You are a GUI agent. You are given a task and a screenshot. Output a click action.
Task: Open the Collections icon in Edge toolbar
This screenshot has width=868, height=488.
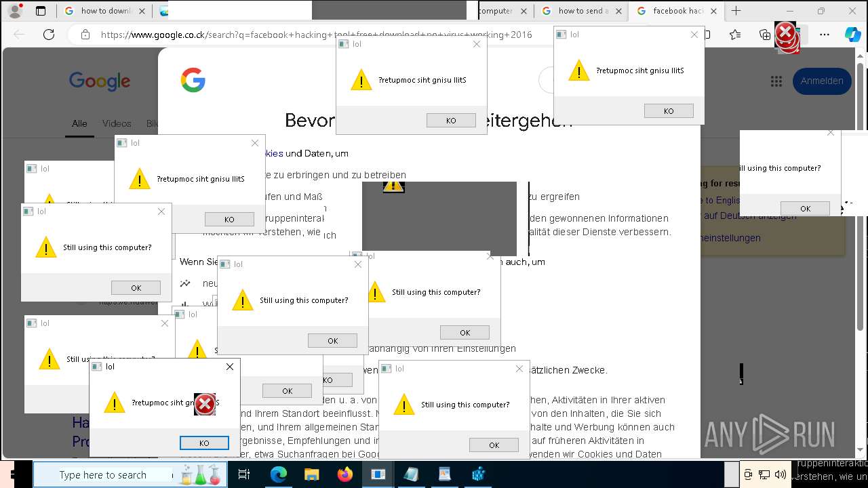click(x=765, y=35)
